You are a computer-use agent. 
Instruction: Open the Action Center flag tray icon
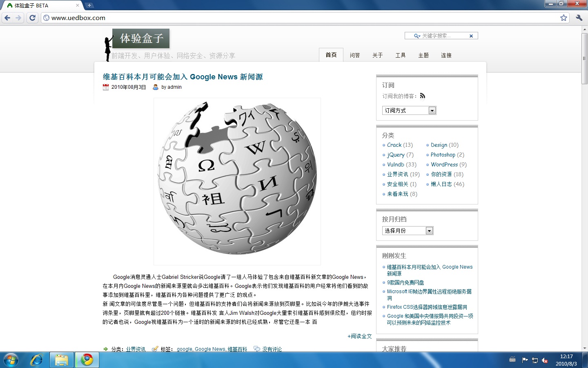click(x=525, y=360)
